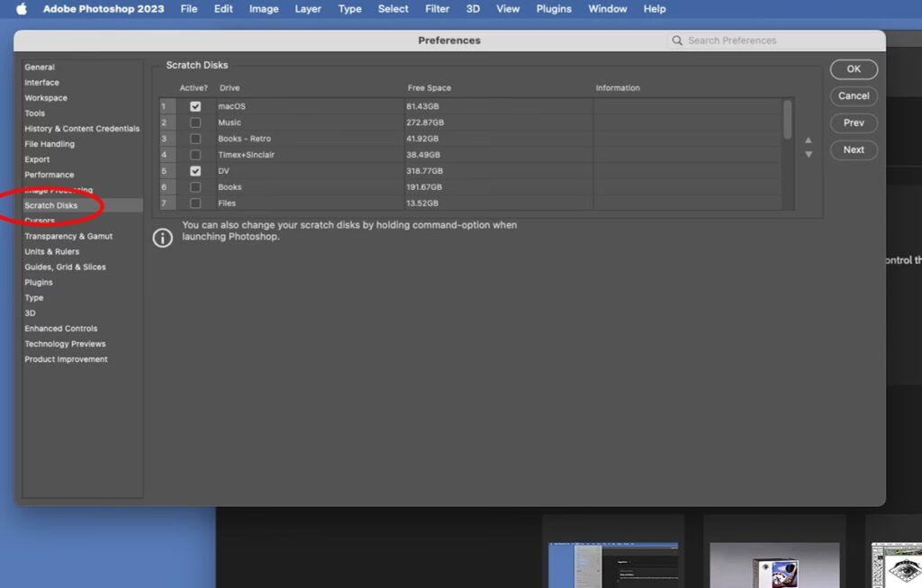
Task: Enable the Music drive as scratch disk
Action: tap(195, 122)
